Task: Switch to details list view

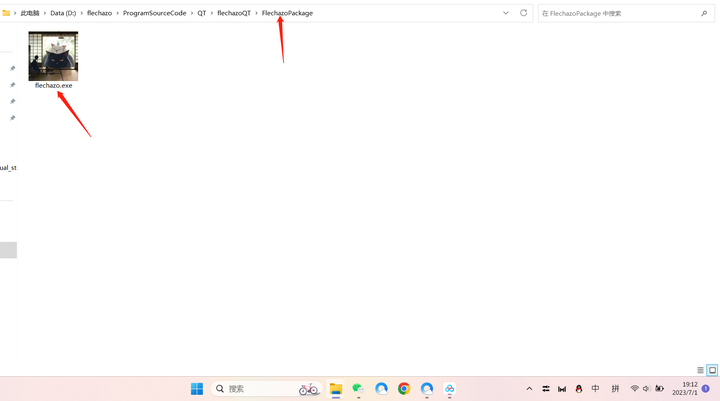Action: click(x=700, y=370)
